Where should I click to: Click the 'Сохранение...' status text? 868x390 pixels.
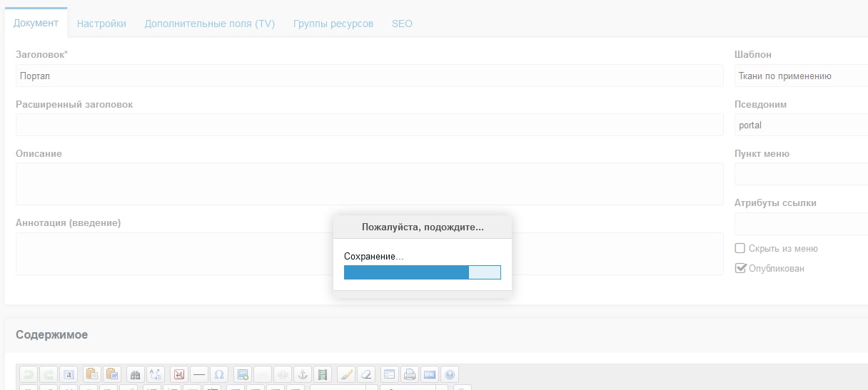pyautogui.click(x=373, y=256)
